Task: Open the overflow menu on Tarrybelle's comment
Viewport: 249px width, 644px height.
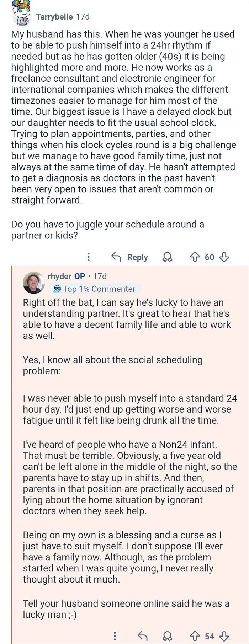Action: tap(88, 257)
